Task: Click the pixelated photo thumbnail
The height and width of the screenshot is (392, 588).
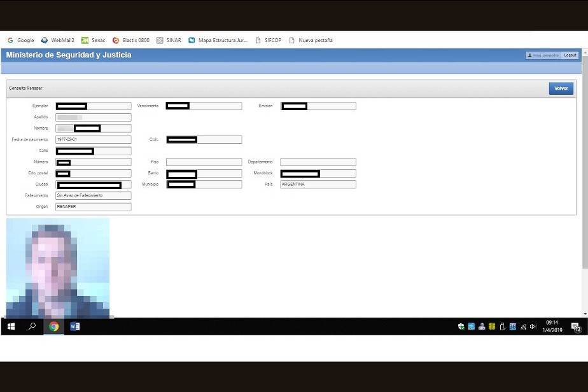Action: (58, 267)
